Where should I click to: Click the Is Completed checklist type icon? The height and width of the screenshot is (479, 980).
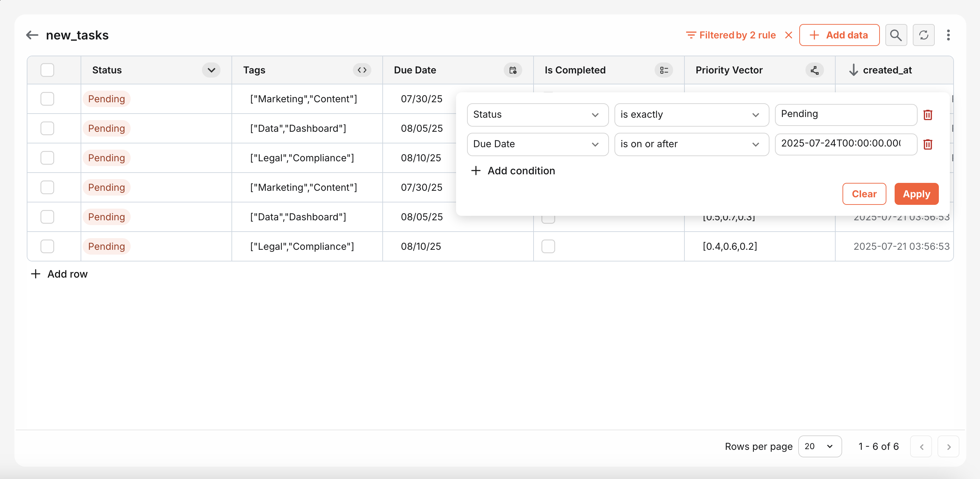664,70
